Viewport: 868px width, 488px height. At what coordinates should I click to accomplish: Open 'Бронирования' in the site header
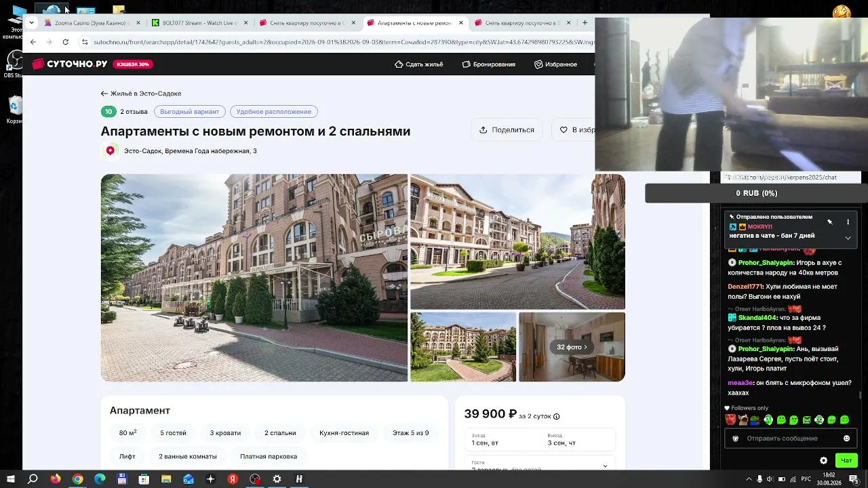coord(488,64)
